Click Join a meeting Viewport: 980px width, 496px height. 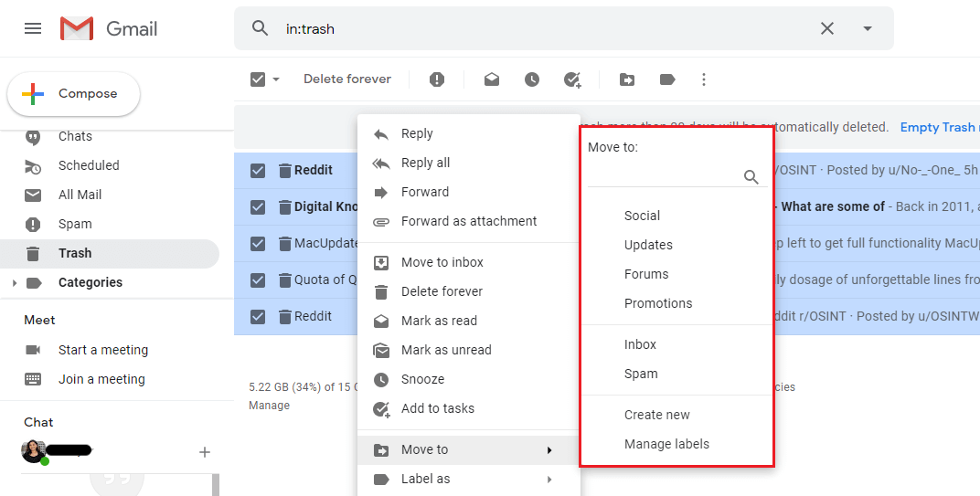[x=101, y=379]
